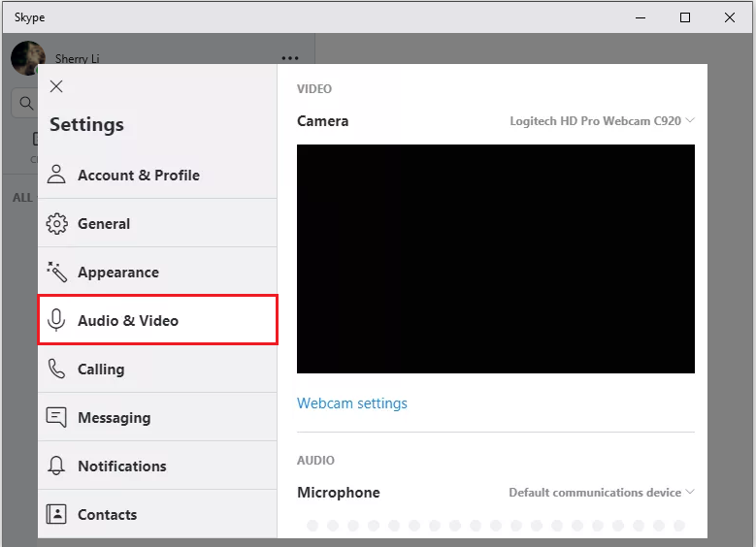Image resolution: width=756 pixels, height=547 pixels.
Task: Open Contacts settings
Action: coord(157,514)
